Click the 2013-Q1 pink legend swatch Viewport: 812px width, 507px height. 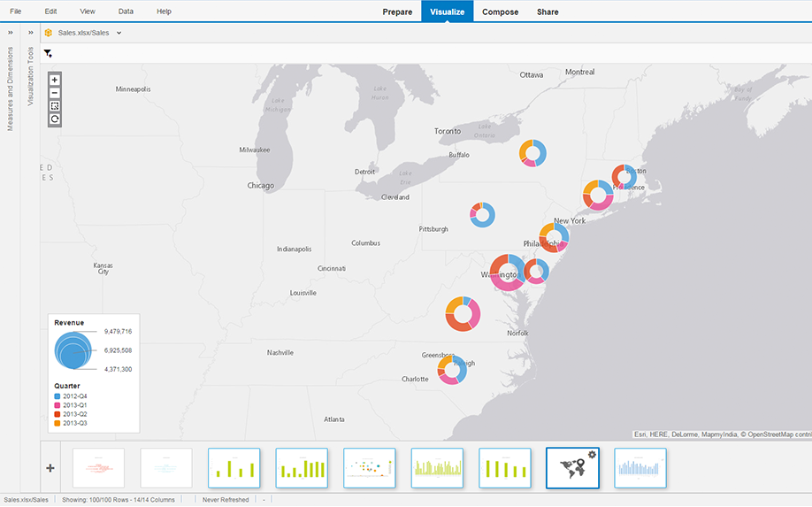(57, 404)
